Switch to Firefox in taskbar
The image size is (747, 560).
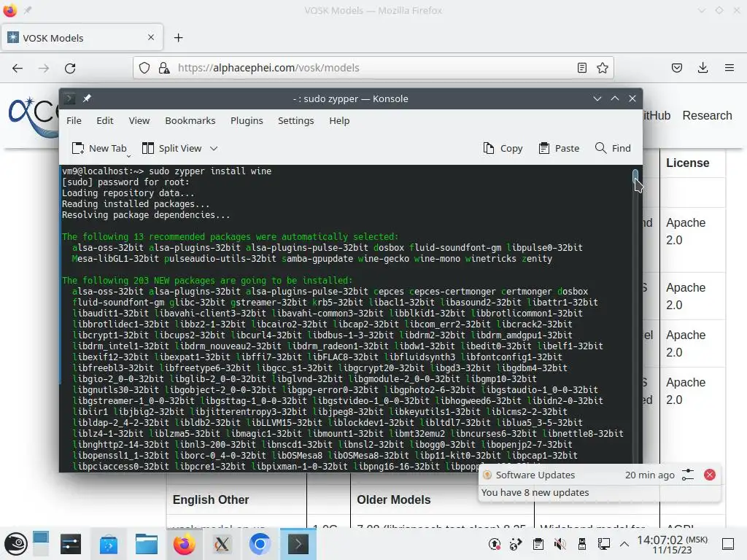click(x=184, y=544)
